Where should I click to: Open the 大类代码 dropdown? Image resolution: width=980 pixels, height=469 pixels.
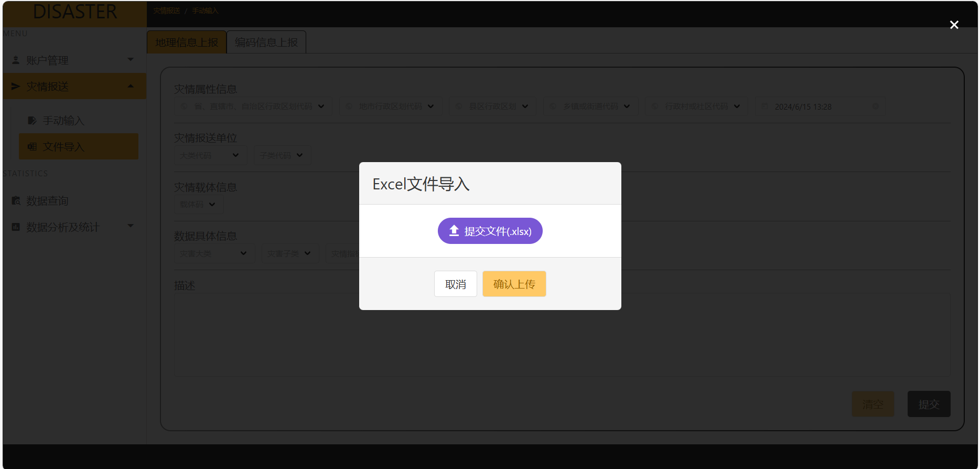210,155
